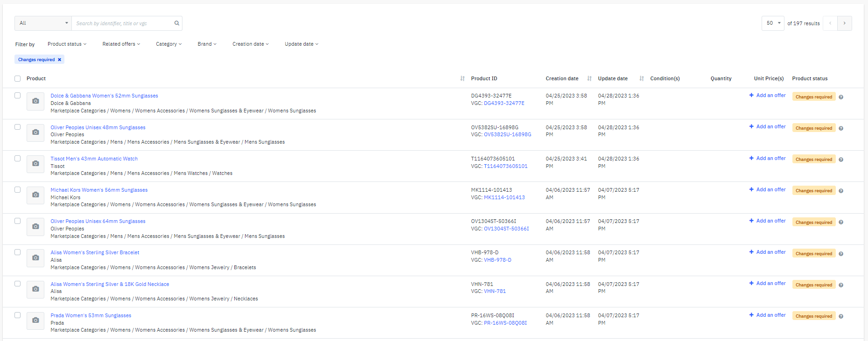Expand the Product status filter
Screen dimensions: 868x341
pyautogui.click(x=67, y=44)
